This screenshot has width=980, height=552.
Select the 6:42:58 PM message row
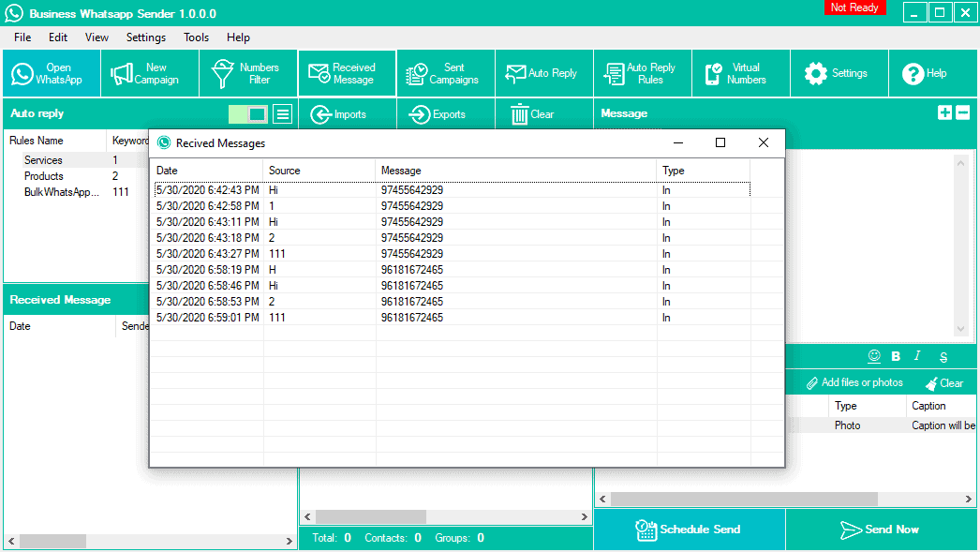[x=452, y=206]
